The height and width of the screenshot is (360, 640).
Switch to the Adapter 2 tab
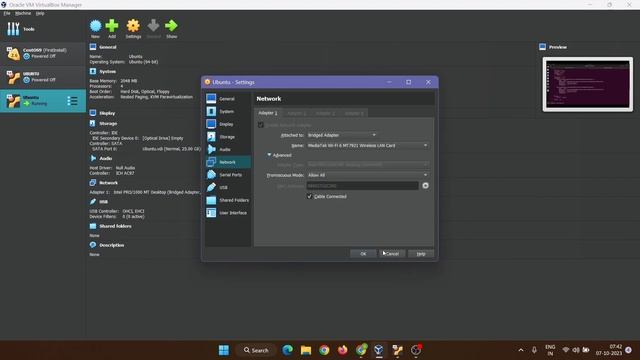click(296, 113)
